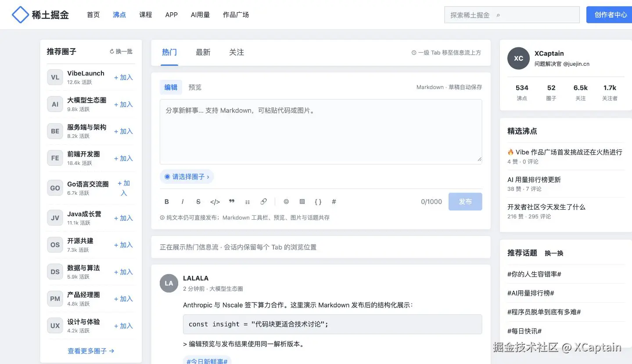Refresh circles with 换一批

(x=121, y=51)
